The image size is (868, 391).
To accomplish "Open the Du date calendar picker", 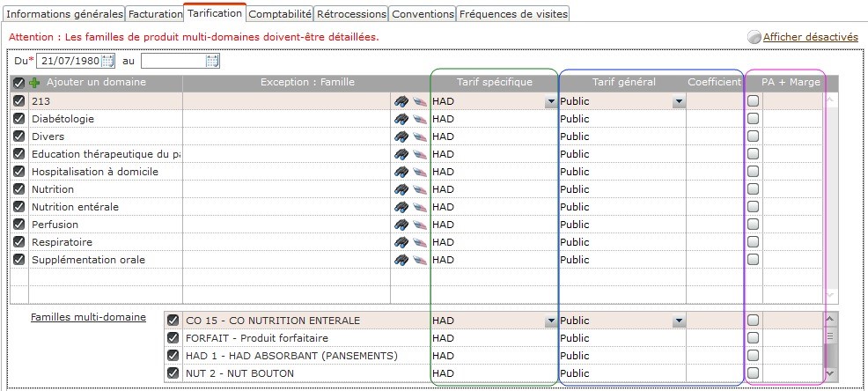I will click(108, 61).
